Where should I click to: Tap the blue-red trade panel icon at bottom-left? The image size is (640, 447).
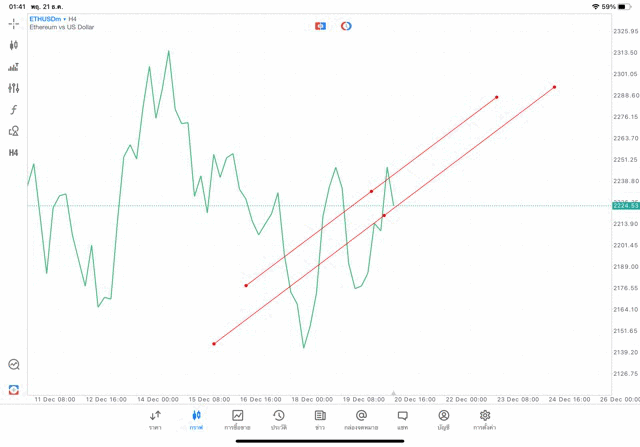tap(13, 389)
